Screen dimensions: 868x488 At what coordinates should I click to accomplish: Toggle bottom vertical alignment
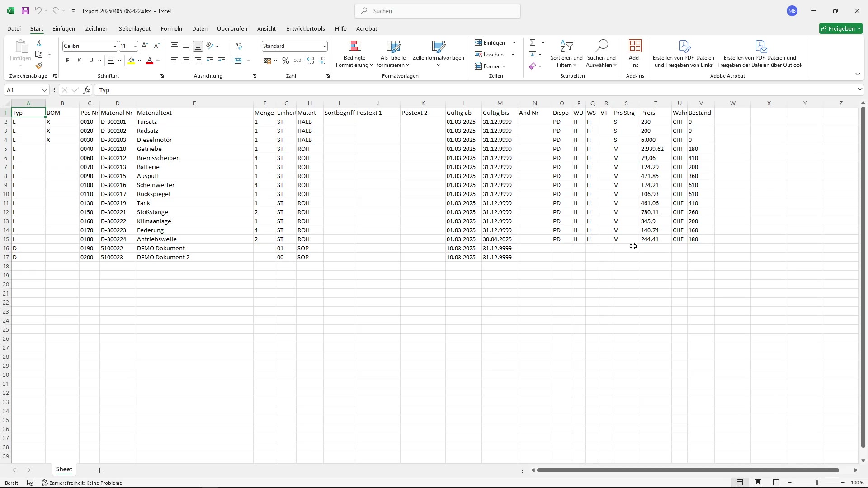(198, 46)
